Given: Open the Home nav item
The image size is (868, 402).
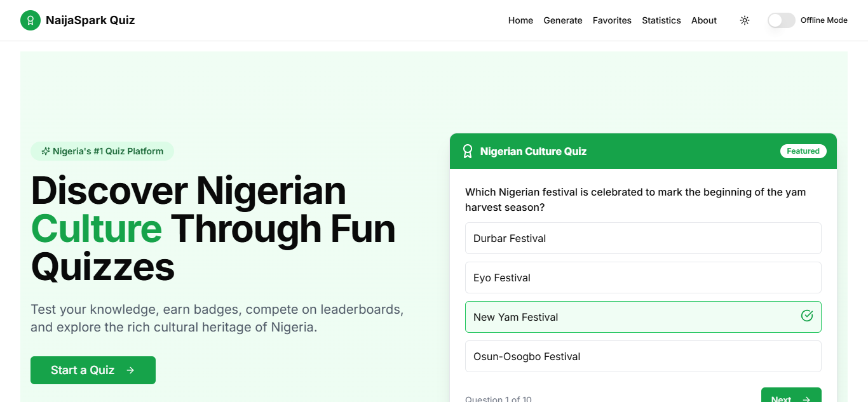Looking at the screenshot, I should point(520,20).
